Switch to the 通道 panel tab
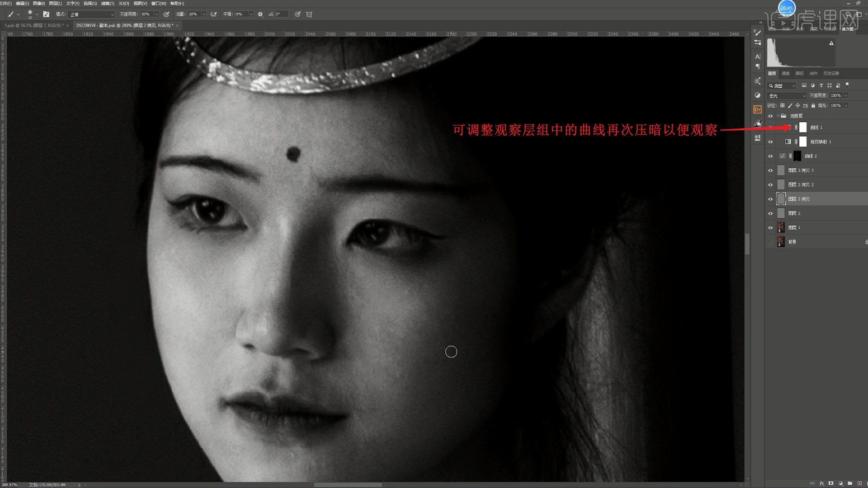The height and width of the screenshot is (488, 868). 786,73
